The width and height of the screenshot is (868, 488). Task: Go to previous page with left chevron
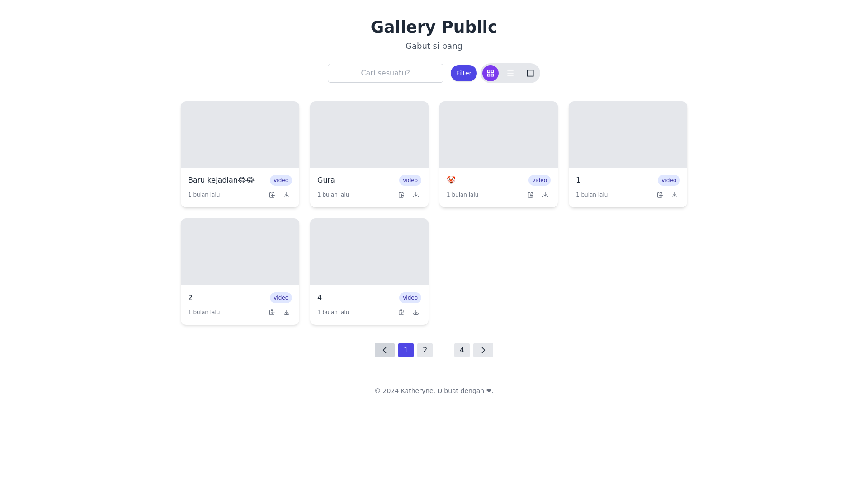pyautogui.click(x=384, y=350)
